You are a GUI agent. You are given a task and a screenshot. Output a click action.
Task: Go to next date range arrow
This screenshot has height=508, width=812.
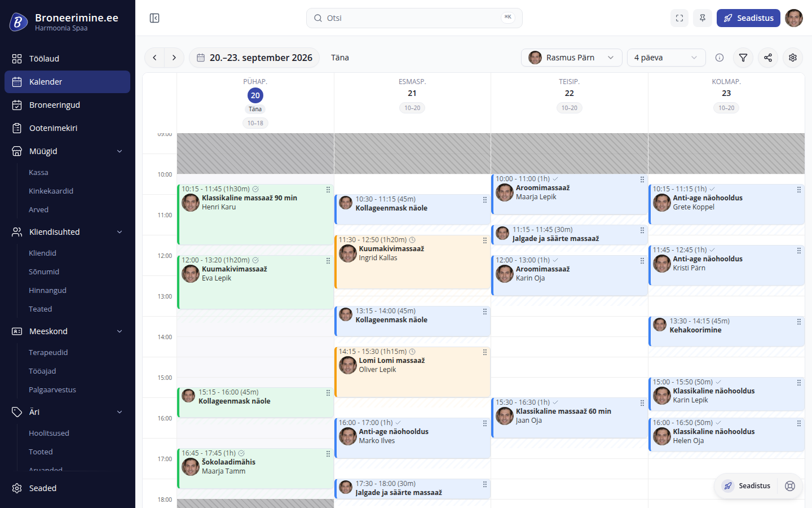click(174, 58)
